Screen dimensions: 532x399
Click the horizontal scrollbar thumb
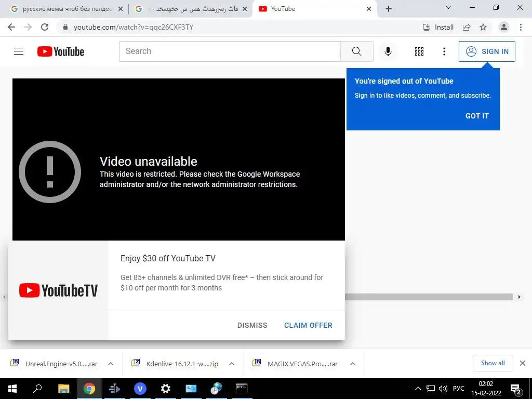coord(429,297)
